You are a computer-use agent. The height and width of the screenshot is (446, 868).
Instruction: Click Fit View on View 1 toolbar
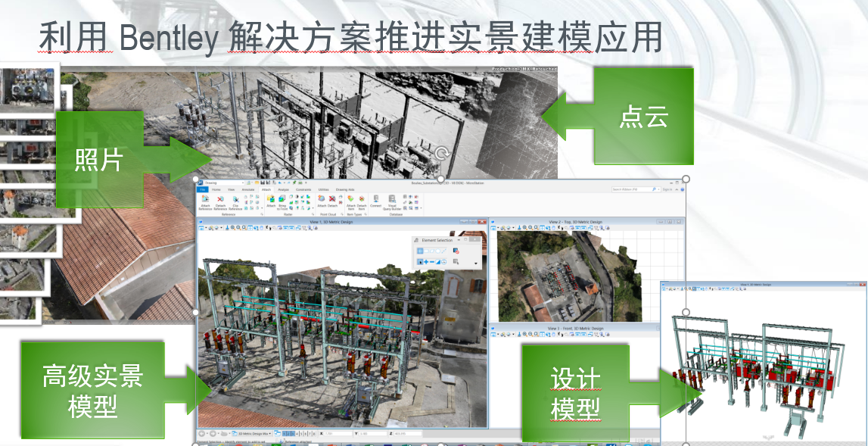coord(250,228)
